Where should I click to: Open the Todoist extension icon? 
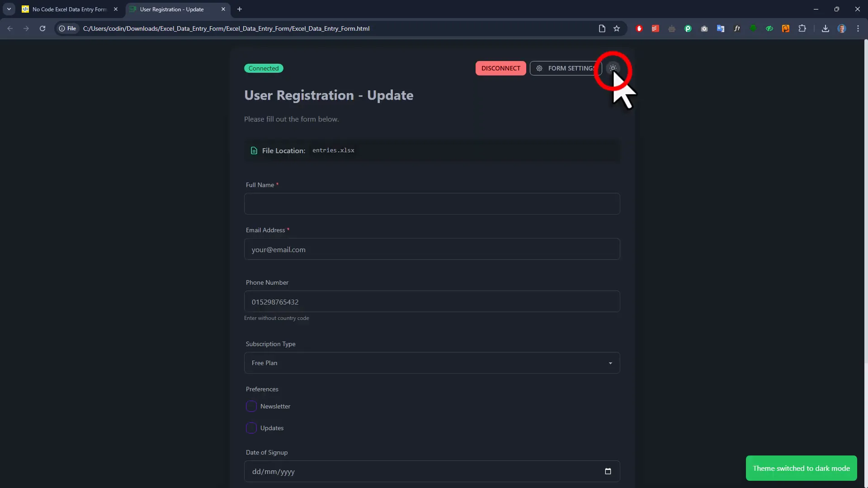coord(656,28)
